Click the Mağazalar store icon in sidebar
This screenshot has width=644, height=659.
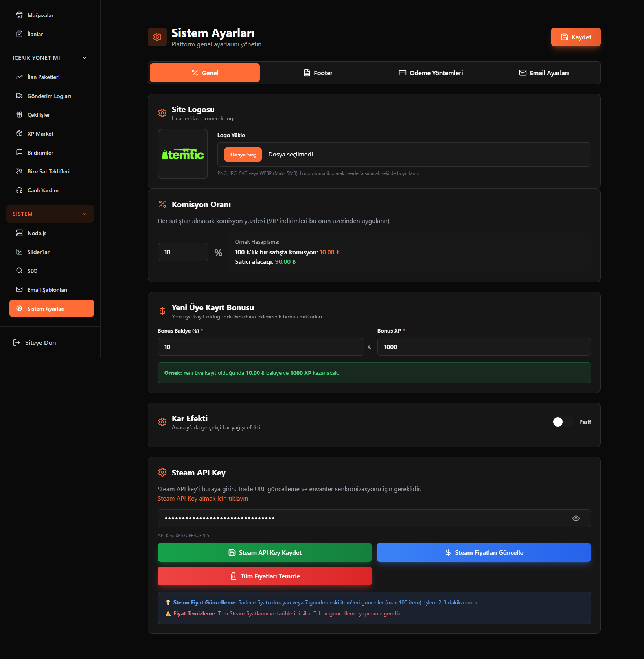19,15
